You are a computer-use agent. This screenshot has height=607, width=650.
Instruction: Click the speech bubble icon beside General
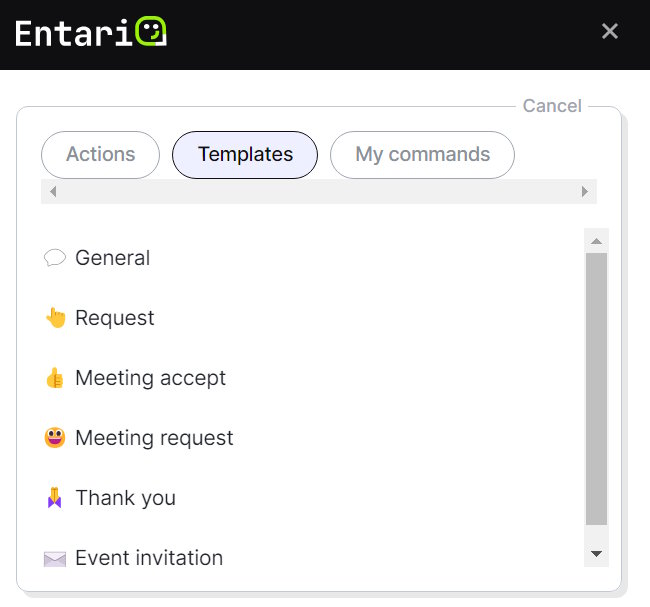54,258
